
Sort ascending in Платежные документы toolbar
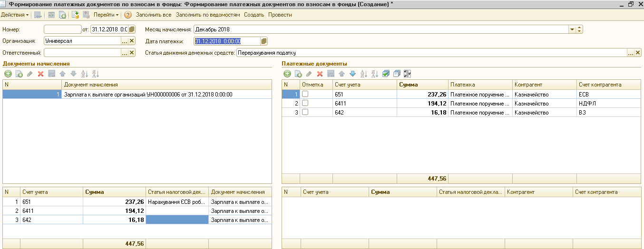364,74
